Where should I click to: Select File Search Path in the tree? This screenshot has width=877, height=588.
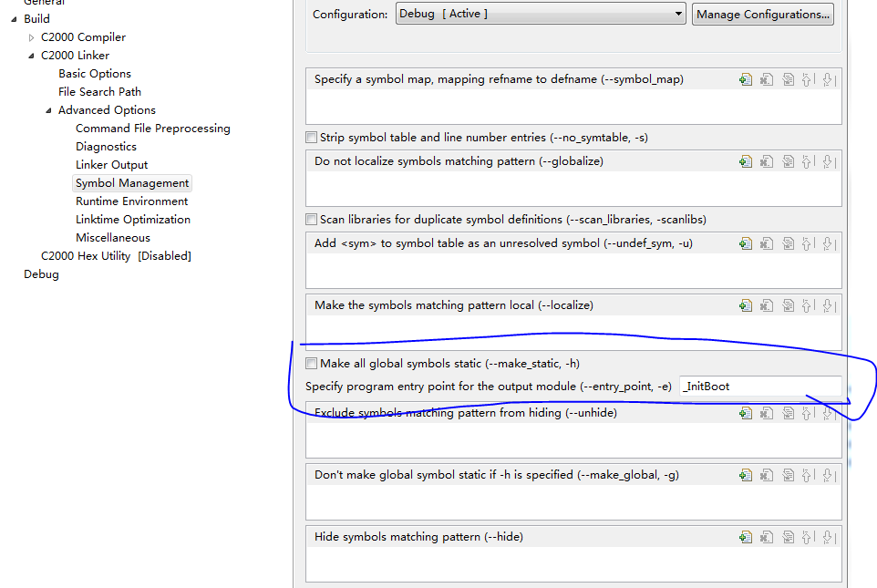[x=99, y=92]
